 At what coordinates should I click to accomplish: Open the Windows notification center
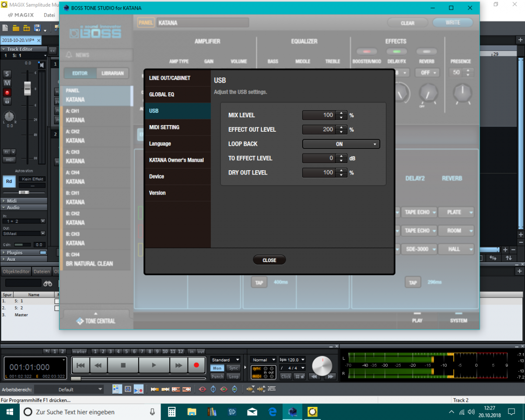coord(511,412)
